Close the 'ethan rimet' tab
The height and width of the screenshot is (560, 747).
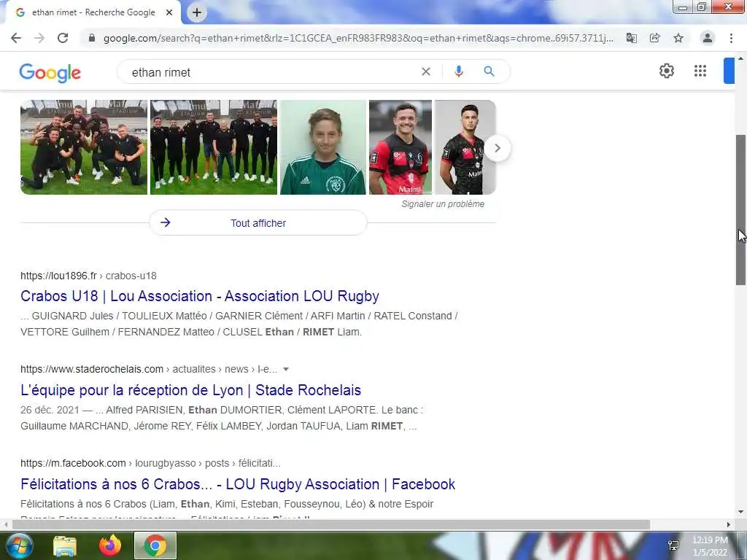169,12
